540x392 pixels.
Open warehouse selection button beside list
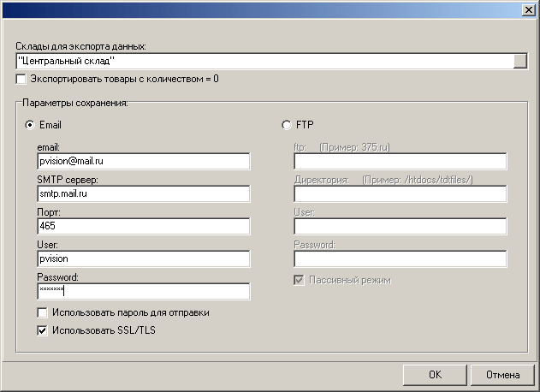tap(519, 61)
